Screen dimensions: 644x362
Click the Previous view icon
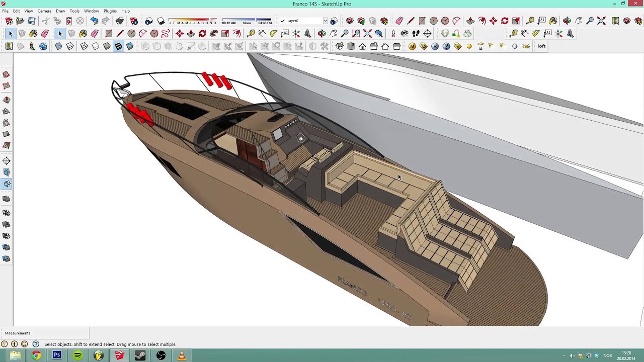click(379, 34)
